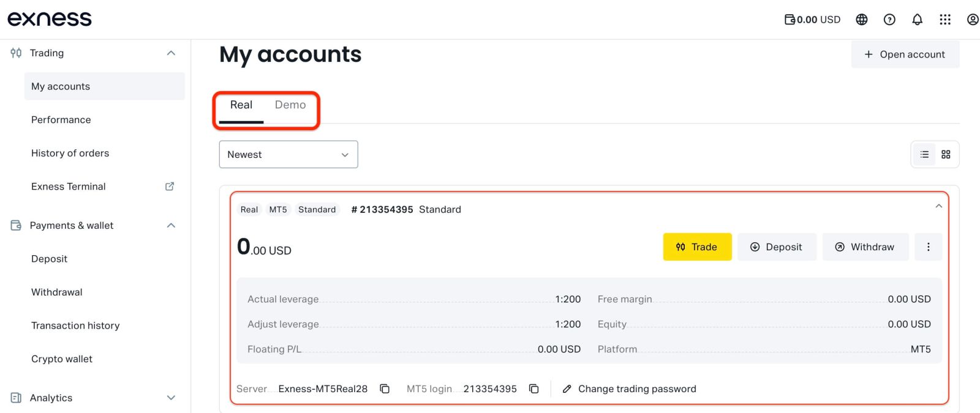Open notifications bell icon
The width and height of the screenshot is (980, 413).
917,20
